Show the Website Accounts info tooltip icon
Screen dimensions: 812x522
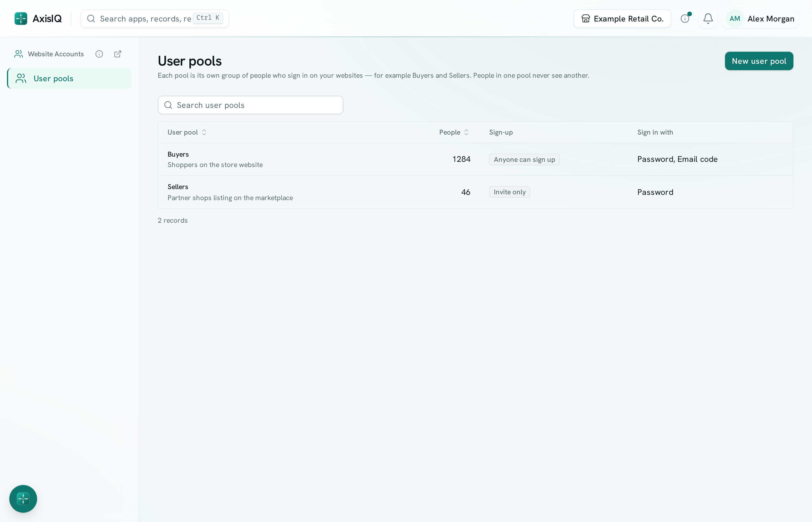click(99, 54)
